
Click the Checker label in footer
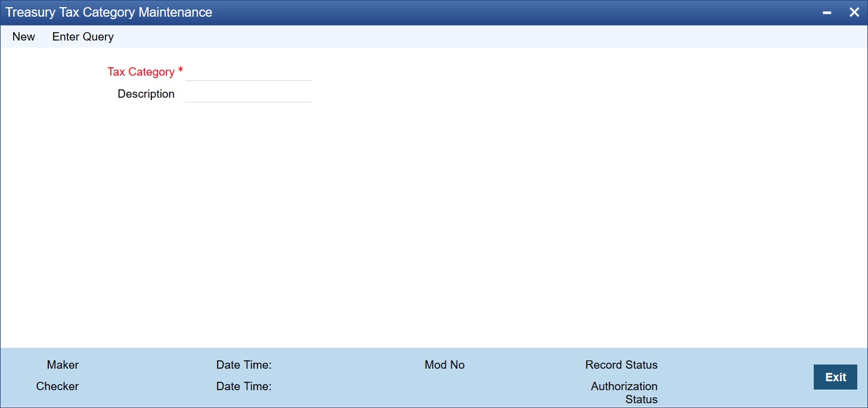tap(57, 387)
